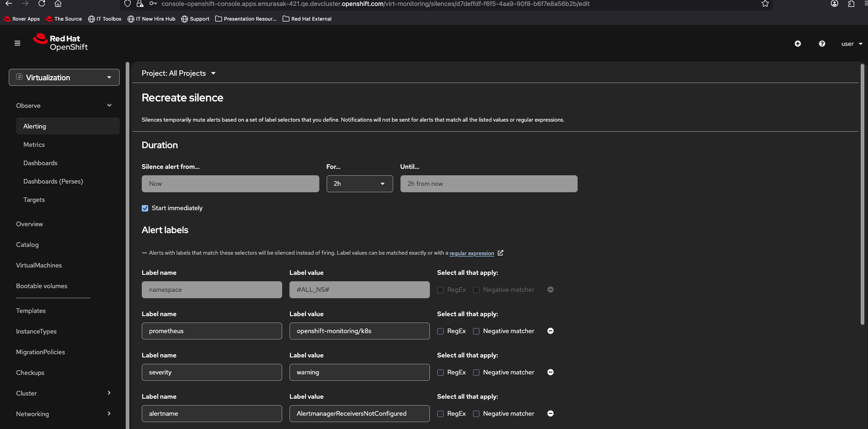Enable RegEx for the prometheus label
The image size is (868, 429).
440,331
